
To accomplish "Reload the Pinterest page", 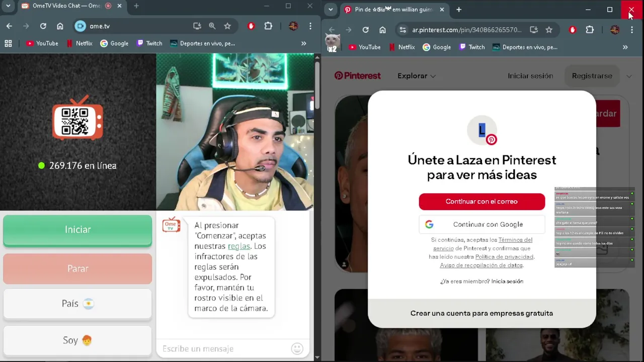I will (365, 30).
